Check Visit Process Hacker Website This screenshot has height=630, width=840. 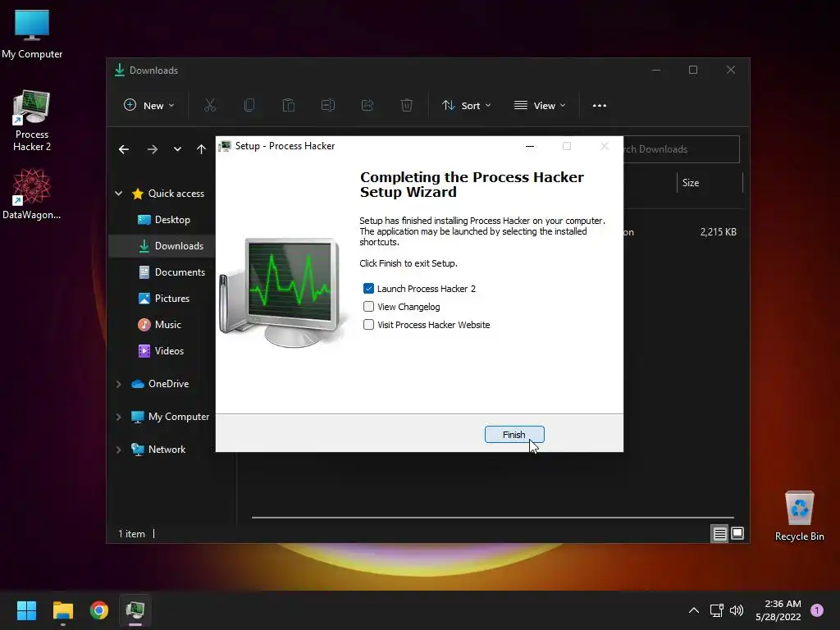(368, 325)
